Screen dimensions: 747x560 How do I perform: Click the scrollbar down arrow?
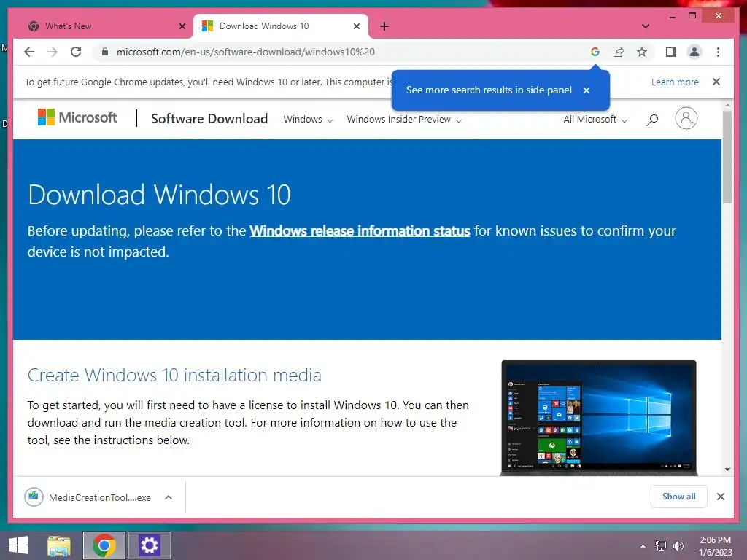tap(727, 470)
